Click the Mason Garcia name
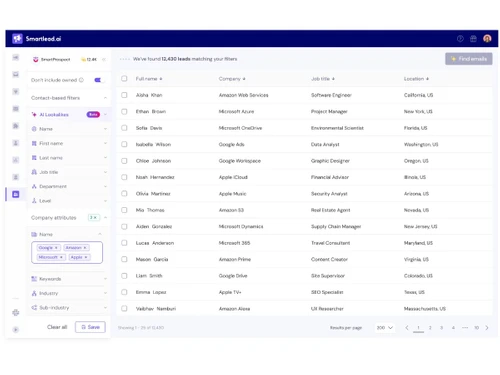500x375 pixels. (x=152, y=259)
